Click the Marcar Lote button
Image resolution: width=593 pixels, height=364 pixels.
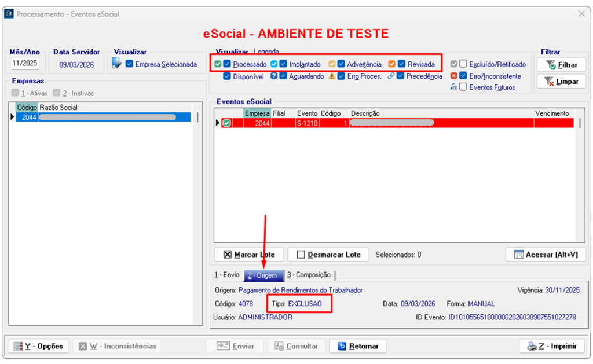(x=248, y=255)
